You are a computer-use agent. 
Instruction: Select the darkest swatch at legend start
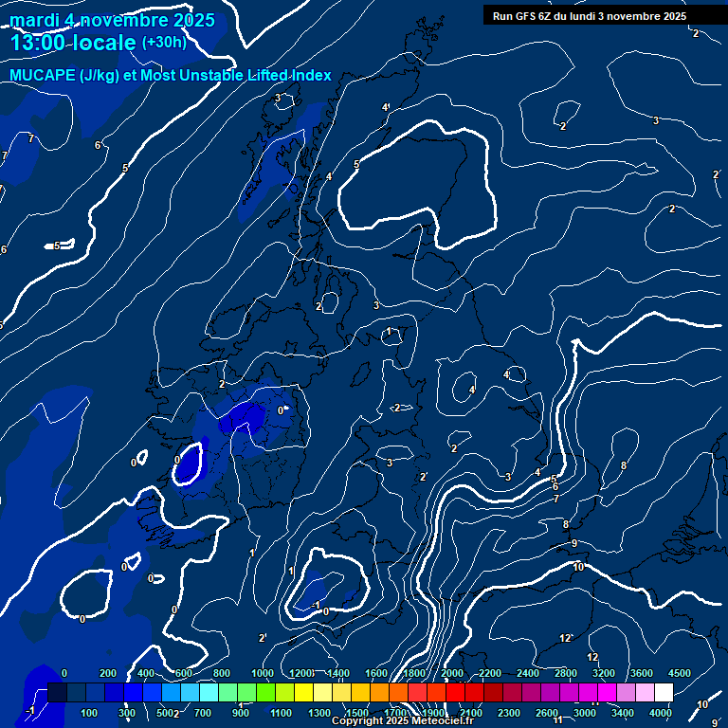pyautogui.click(x=57, y=692)
